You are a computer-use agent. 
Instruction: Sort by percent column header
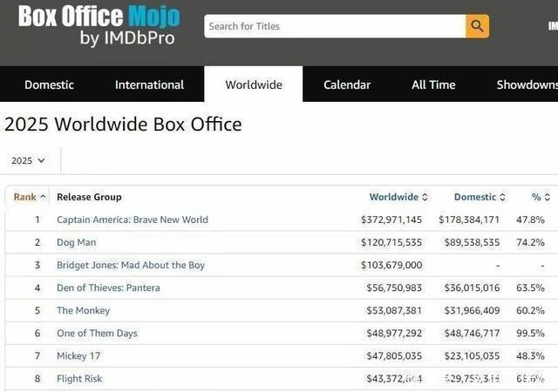pyautogui.click(x=541, y=197)
